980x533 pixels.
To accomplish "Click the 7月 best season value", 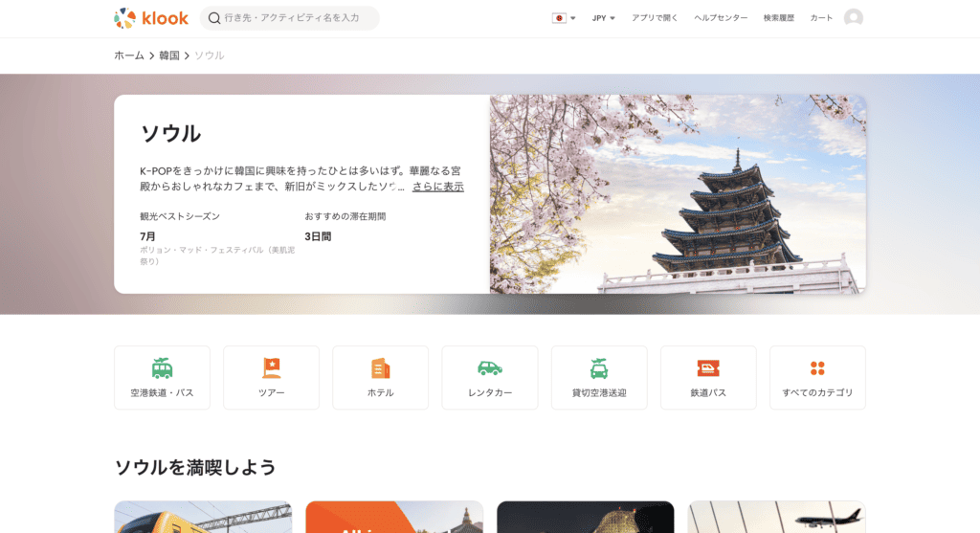I will (x=147, y=236).
